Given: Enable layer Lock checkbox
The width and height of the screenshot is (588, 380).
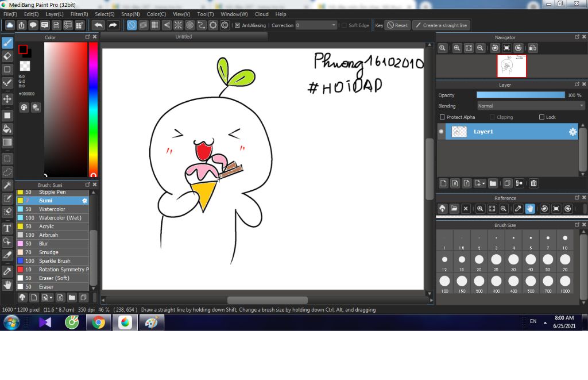Looking at the screenshot, I should tap(541, 117).
